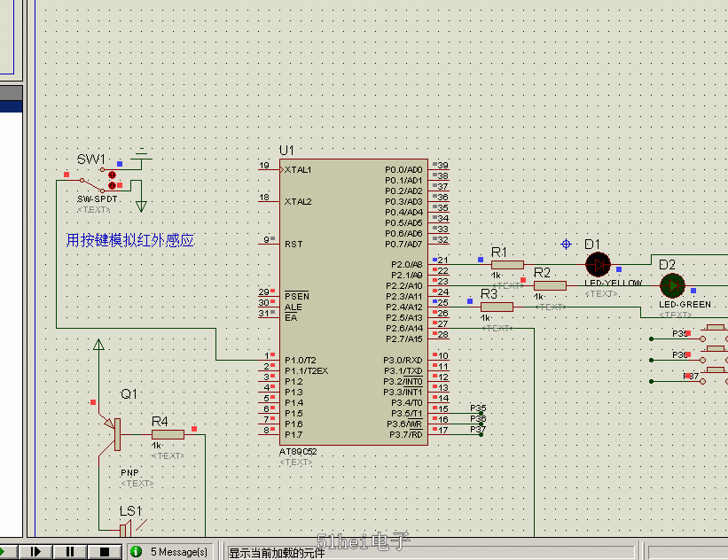The height and width of the screenshot is (560, 728).
Task: Click the ALE pin label
Action: (x=294, y=307)
